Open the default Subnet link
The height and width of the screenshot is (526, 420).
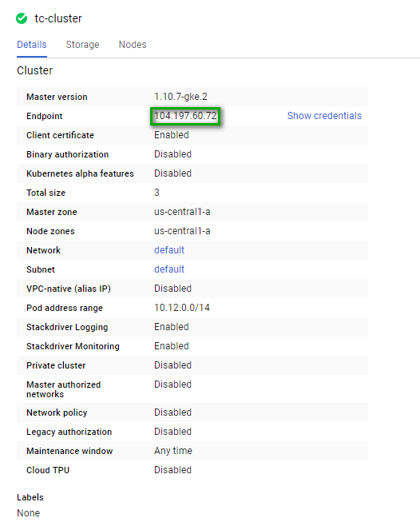[x=169, y=269]
